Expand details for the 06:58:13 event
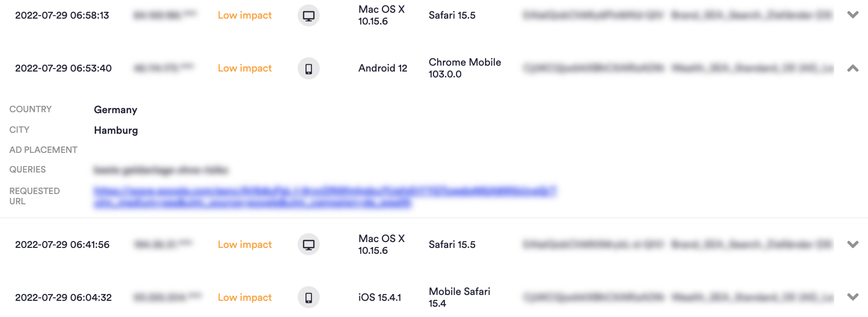Image resolution: width=868 pixels, height=317 pixels. pos(853,15)
